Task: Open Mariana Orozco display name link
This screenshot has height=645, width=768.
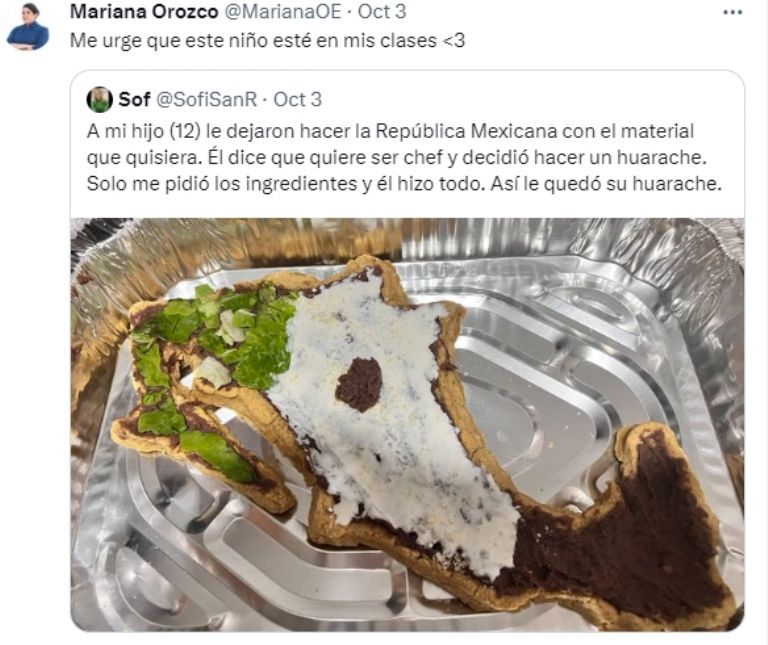Action: click(144, 12)
